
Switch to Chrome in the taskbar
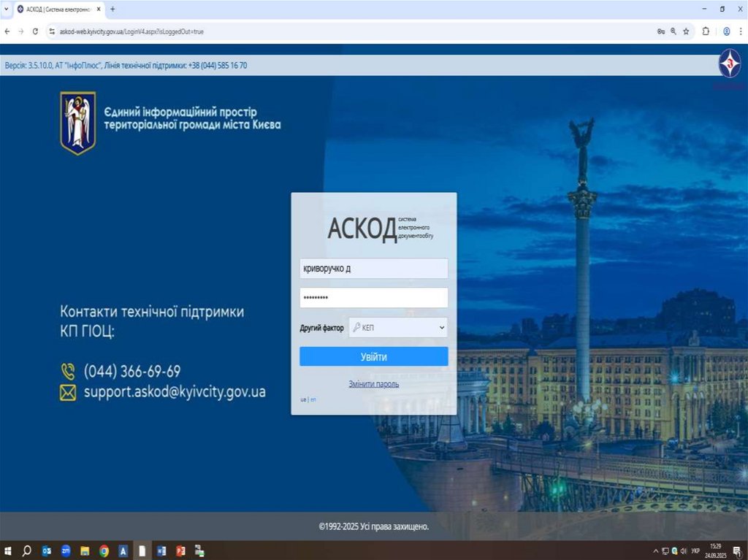click(104, 551)
